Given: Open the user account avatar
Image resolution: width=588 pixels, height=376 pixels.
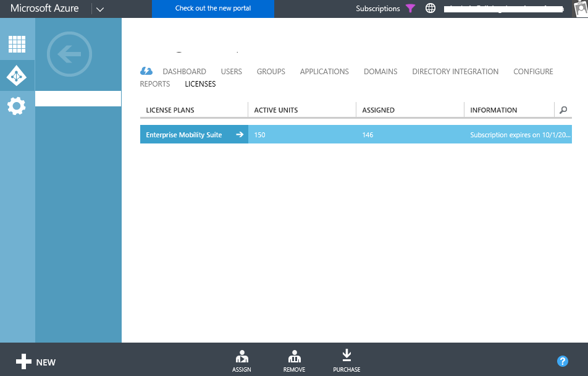Looking at the screenshot, I should click(581, 8).
